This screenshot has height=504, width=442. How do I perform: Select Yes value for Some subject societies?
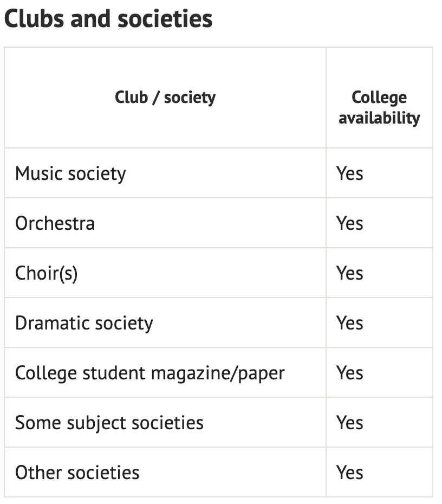[349, 423]
